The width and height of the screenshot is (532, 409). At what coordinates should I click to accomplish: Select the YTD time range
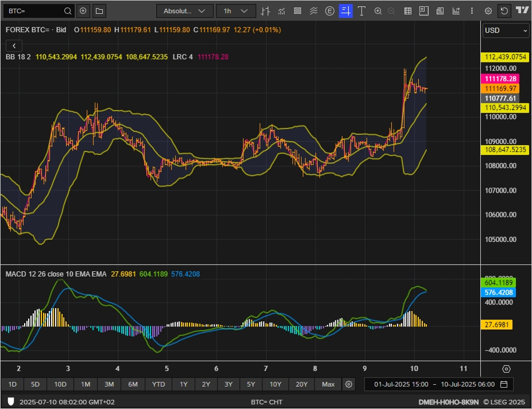coord(158,384)
